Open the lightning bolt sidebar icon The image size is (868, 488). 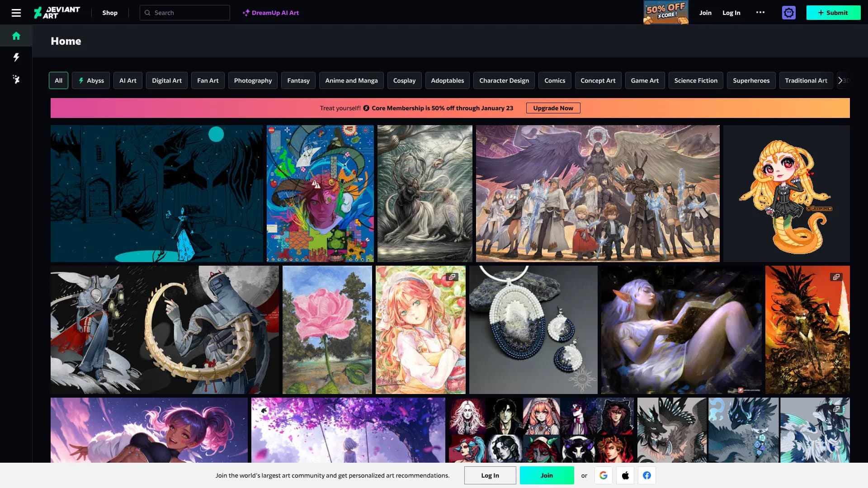[16, 57]
